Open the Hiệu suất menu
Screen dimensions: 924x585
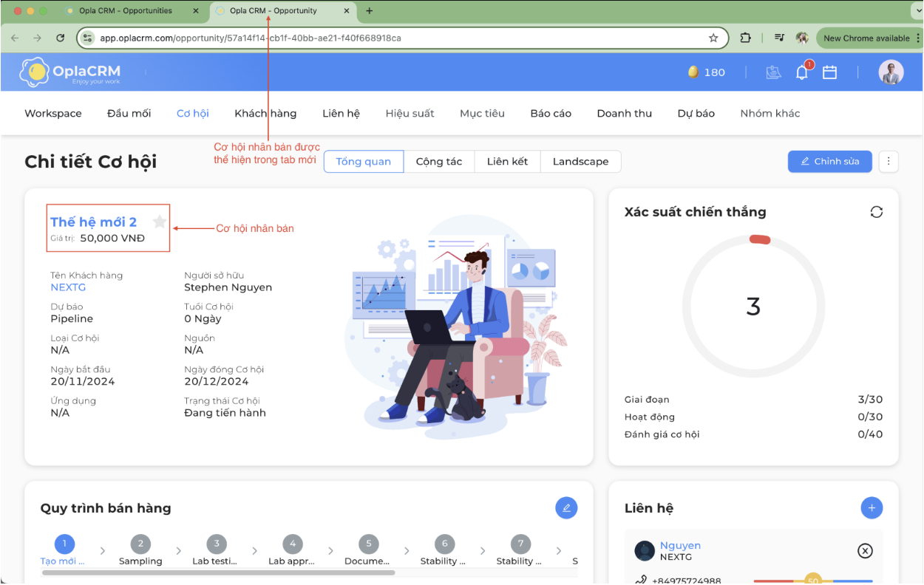410,113
